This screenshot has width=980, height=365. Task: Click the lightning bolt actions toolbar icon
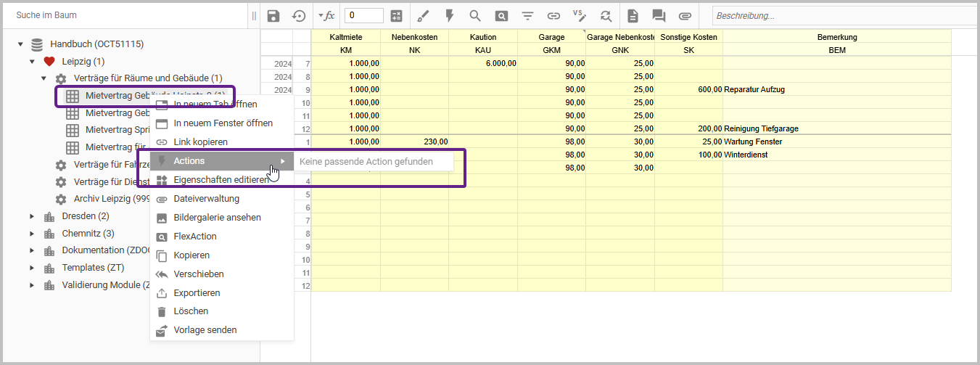[449, 16]
